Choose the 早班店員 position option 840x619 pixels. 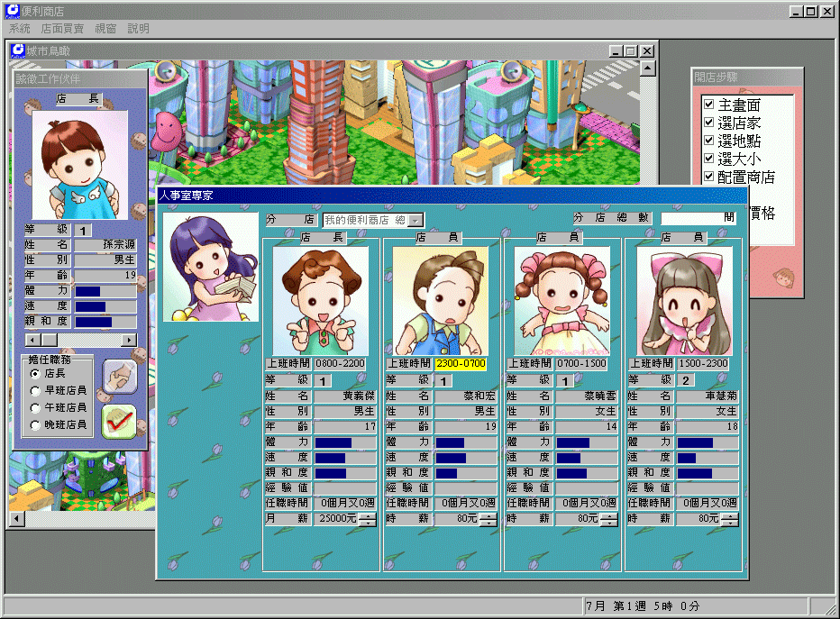36,390
